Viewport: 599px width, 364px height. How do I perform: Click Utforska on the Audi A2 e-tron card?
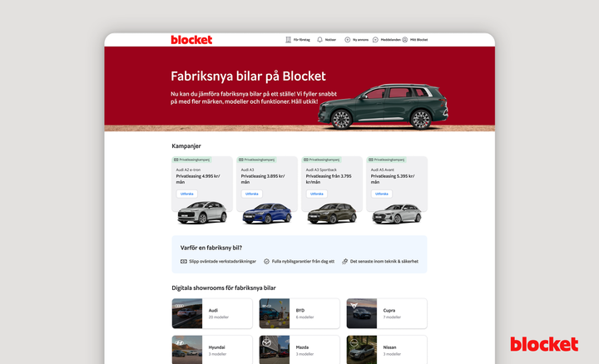187,194
